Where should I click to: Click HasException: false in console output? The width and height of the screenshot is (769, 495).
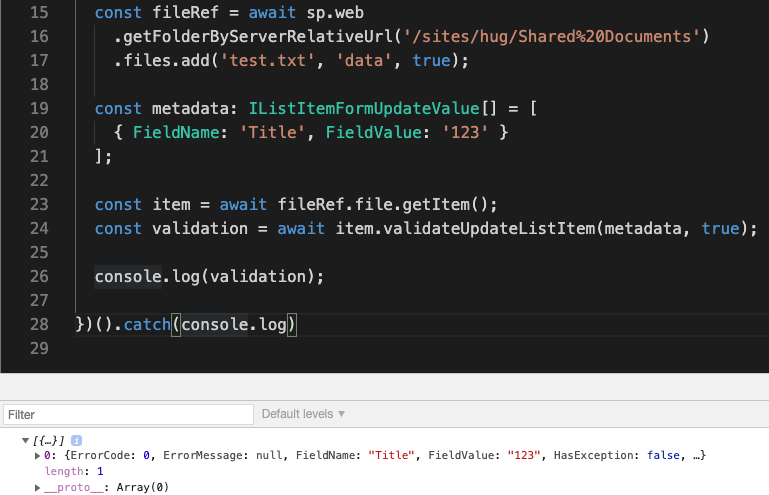click(x=617, y=456)
